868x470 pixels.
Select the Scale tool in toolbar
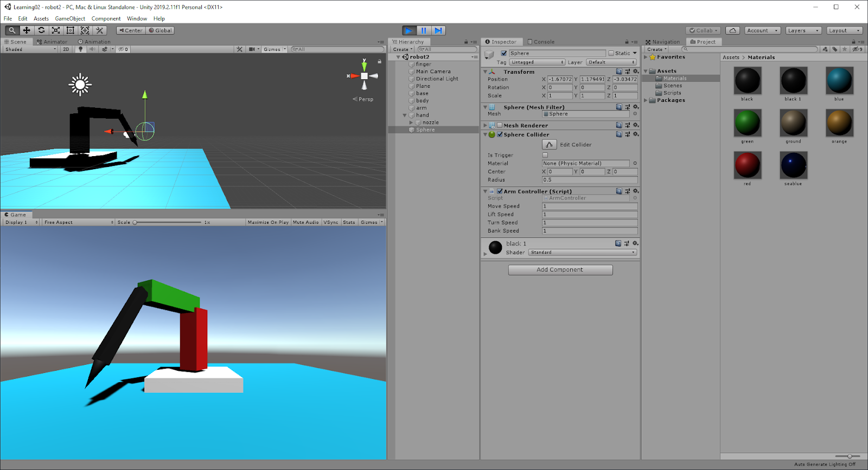pos(56,30)
